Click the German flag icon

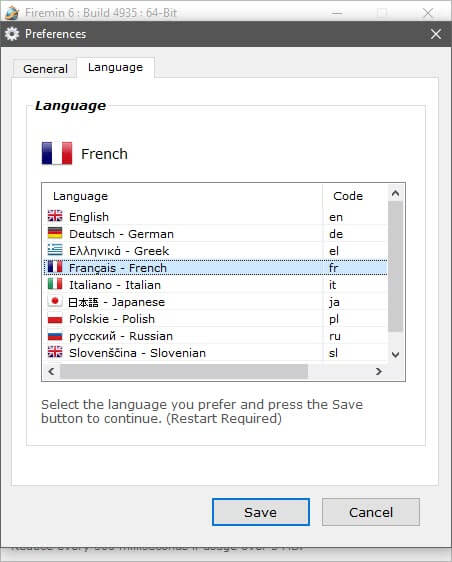(x=55, y=233)
